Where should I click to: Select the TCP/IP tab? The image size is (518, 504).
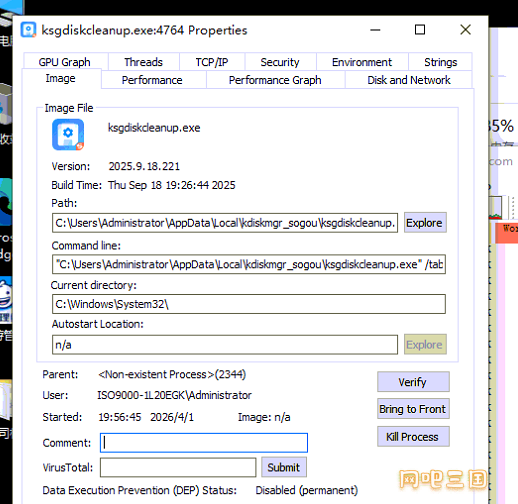pos(212,62)
